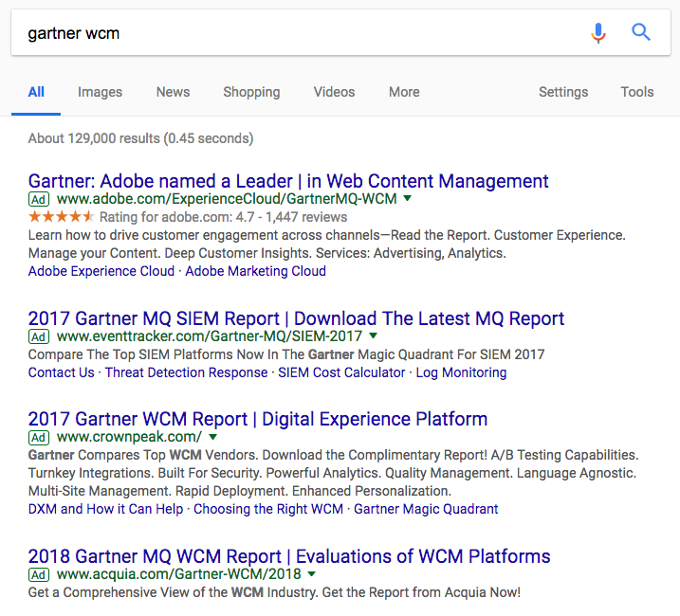Open 'Gartner: Adobe named a Leader' result

coord(288,181)
